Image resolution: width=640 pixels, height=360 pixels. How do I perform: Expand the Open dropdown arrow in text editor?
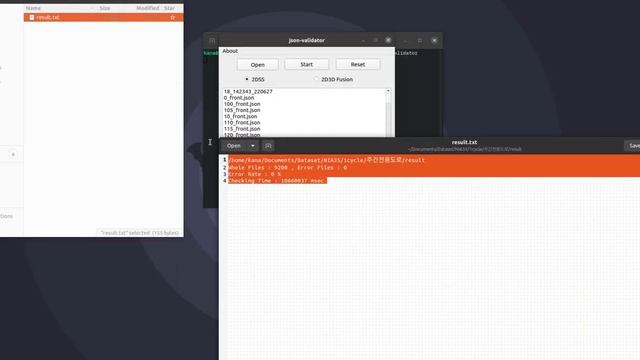pyautogui.click(x=253, y=146)
